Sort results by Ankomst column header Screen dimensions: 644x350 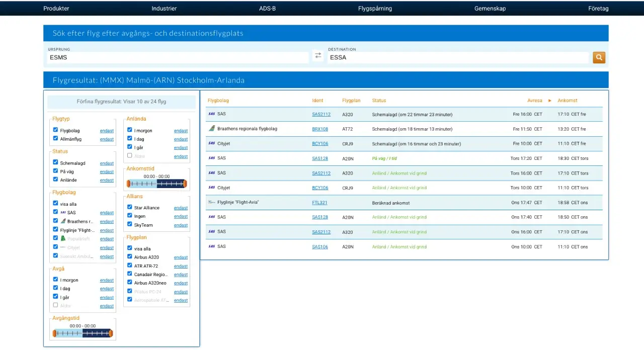click(568, 101)
